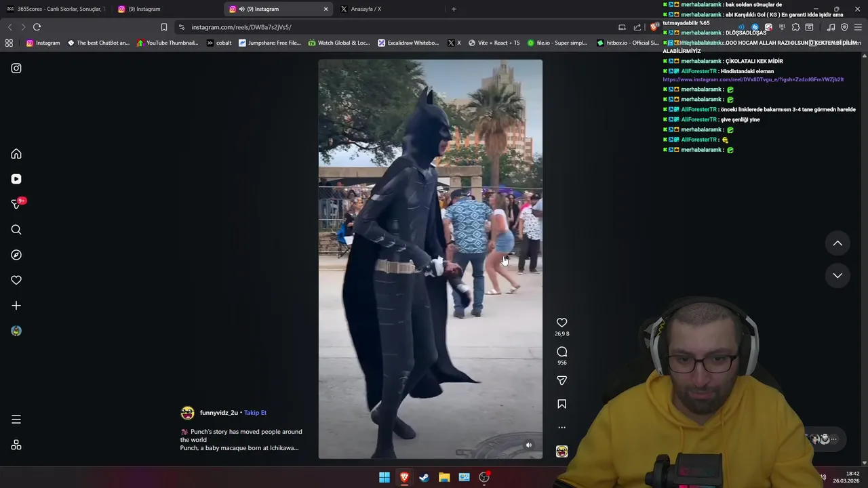Close the active Instagram tab
This screenshot has height=488, width=868.
pyautogui.click(x=325, y=9)
